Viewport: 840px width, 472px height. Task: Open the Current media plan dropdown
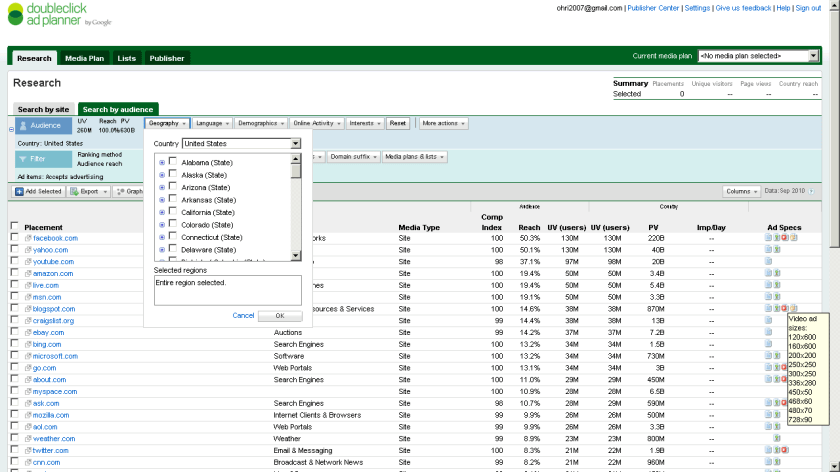755,57
